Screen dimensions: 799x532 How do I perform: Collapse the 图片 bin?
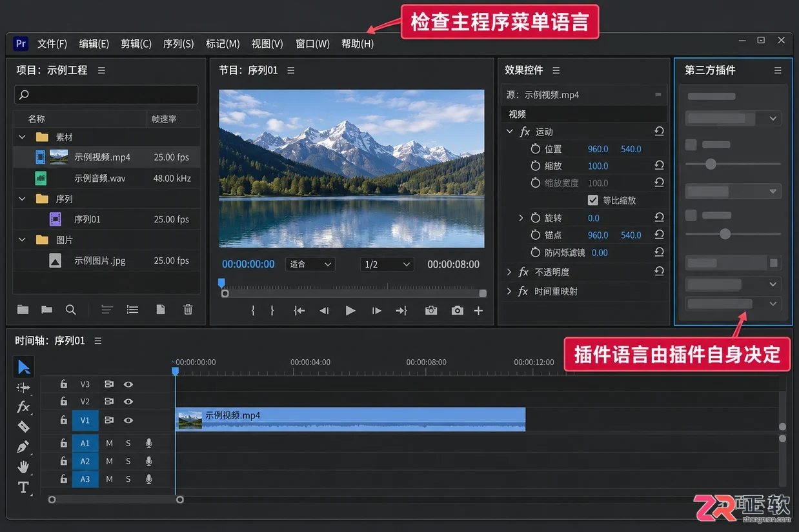point(22,240)
